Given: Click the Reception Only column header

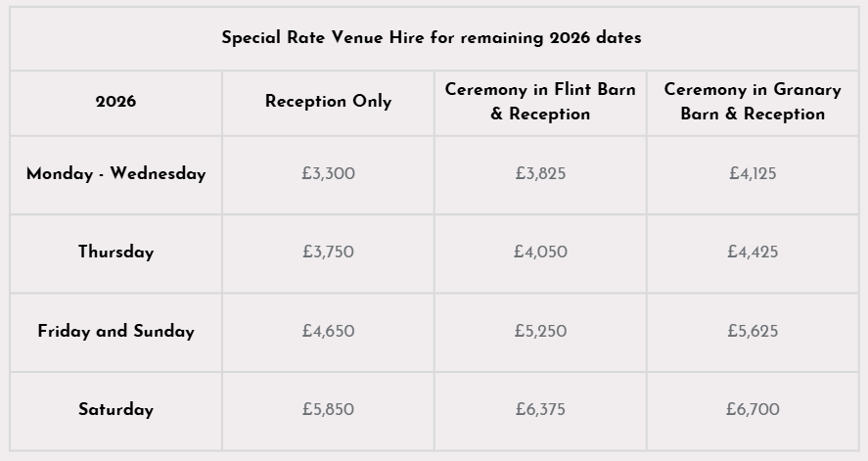Looking at the screenshot, I should coord(328,101).
